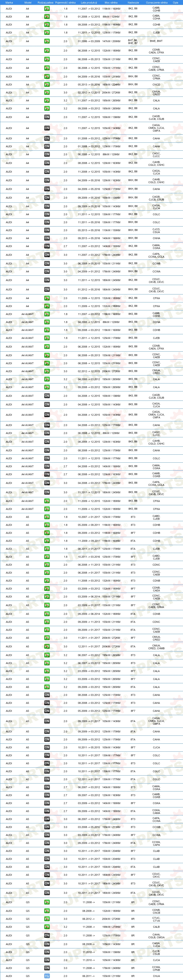Click the Rodzaj paliwa column header

coord(46,2)
